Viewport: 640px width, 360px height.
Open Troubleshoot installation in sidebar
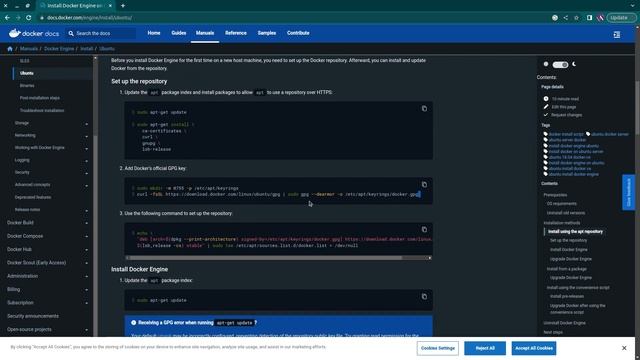tap(42, 111)
